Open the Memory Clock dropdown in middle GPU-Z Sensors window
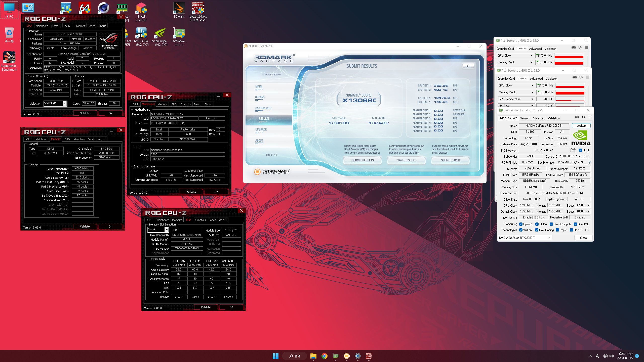Screen dimensions: 644x362 tap(516, 92)
